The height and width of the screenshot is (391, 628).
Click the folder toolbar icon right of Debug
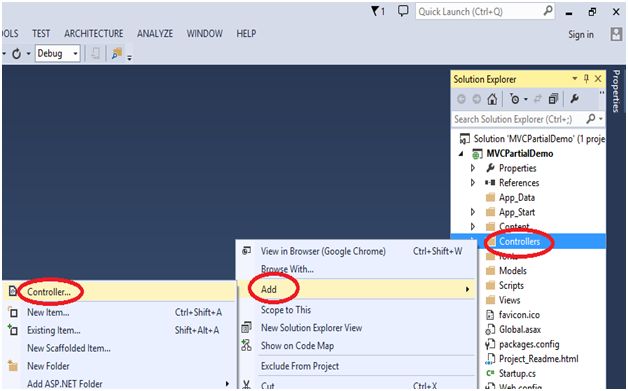117,53
